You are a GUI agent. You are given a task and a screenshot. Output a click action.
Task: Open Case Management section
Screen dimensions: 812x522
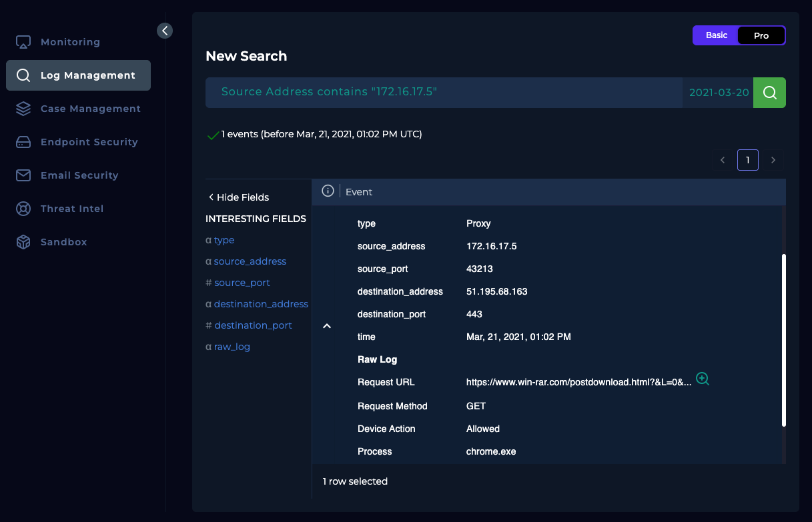pos(90,109)
